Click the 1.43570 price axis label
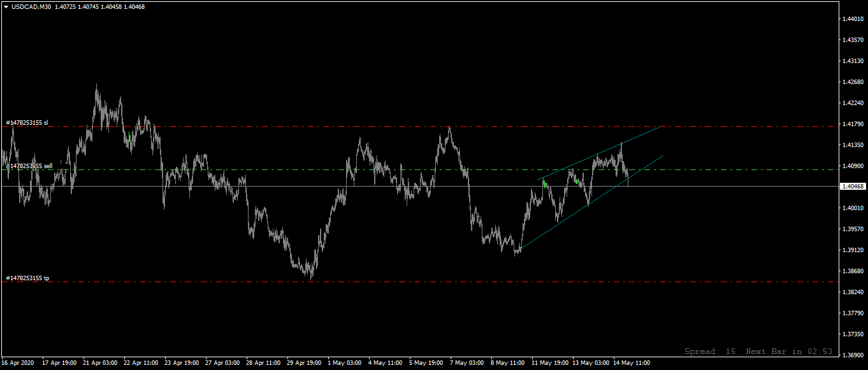The width and height of the screenshot is (868, 370). [x=853, y=40]
